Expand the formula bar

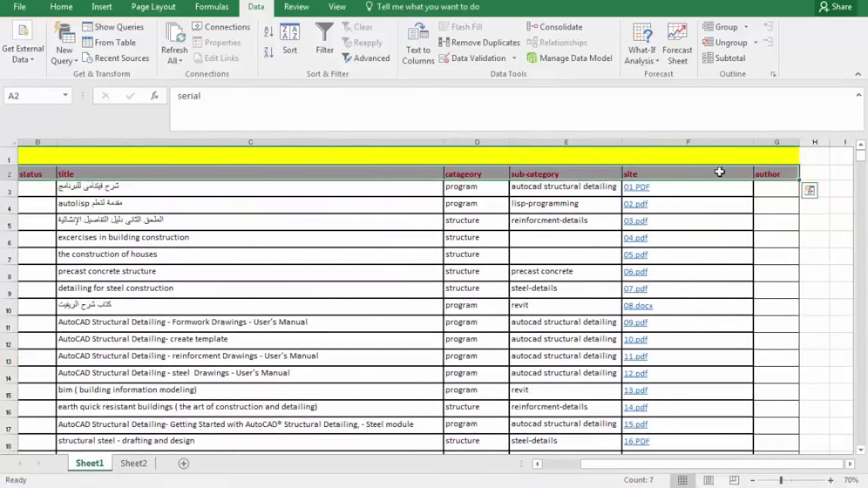tap(859, 96)
